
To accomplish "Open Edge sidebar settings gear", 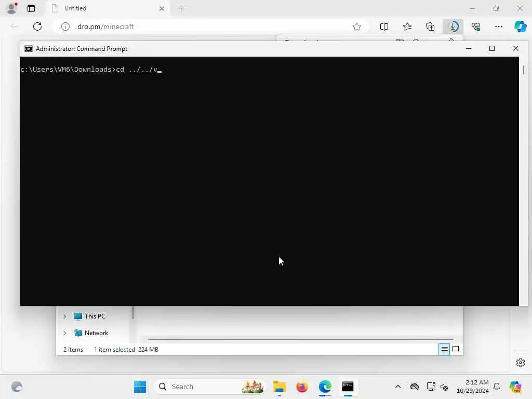I will click(x=521, y=363).
